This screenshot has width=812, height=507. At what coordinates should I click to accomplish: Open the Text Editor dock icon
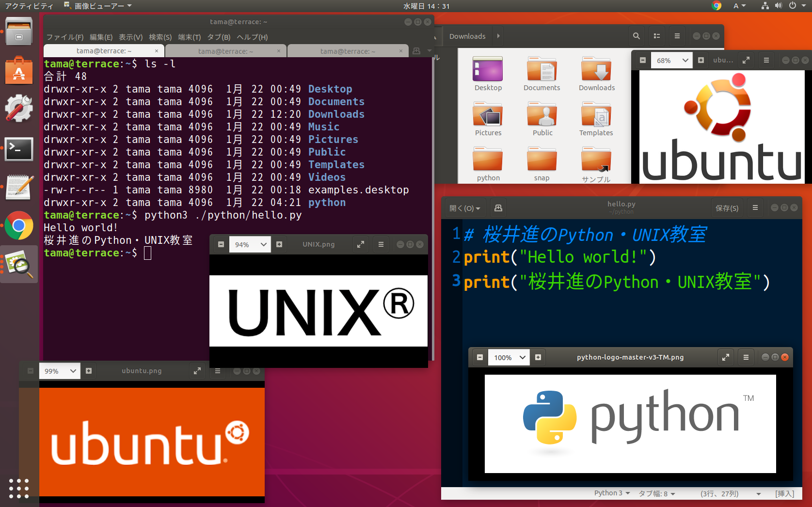click(x=19, y=187)
